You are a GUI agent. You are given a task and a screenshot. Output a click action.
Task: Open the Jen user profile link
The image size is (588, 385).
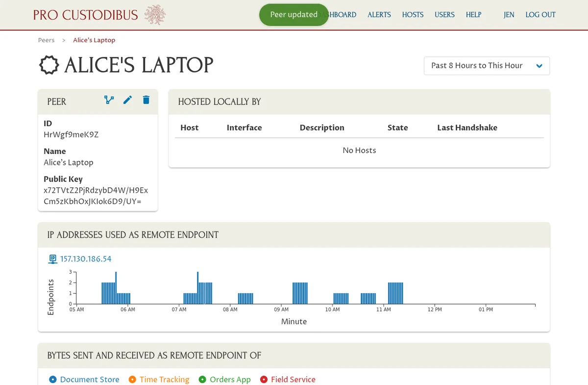[x=509, y=15]
